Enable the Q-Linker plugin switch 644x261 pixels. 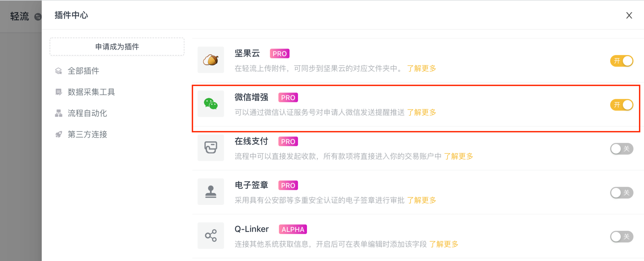pos(622,236)
